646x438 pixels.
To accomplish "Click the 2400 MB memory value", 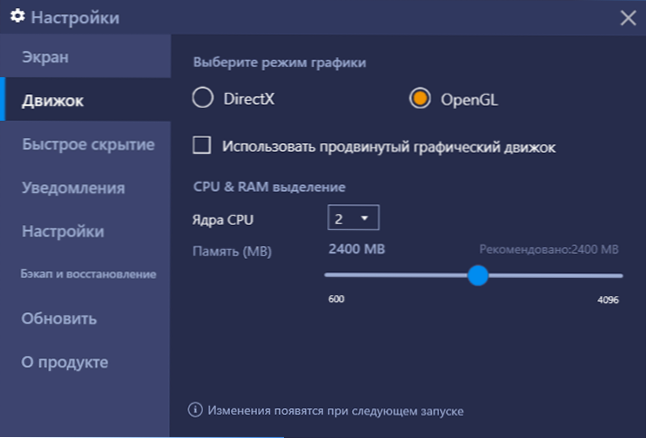I will 357,249.
